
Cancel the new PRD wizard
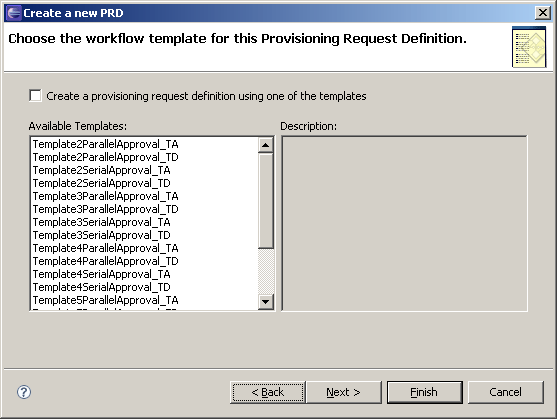pyautogui.click(x=505, y=392)
